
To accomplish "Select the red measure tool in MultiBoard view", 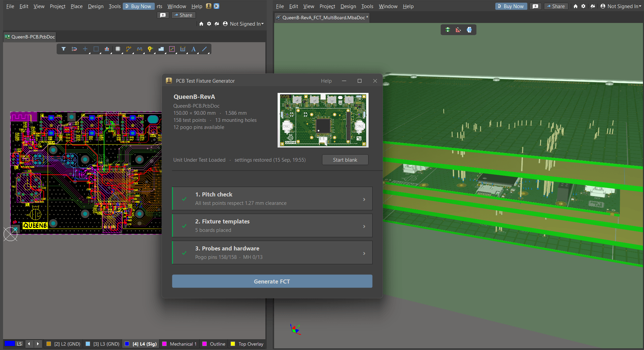I will coord(458,30).
